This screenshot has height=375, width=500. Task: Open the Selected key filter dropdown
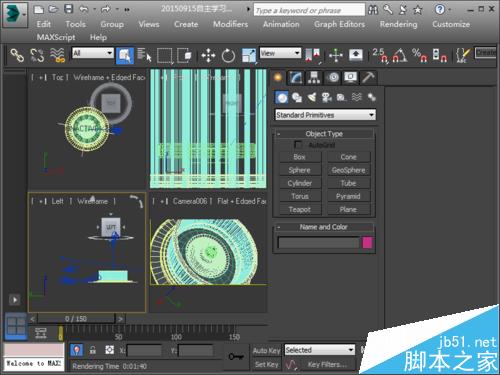tap(319, 350)
